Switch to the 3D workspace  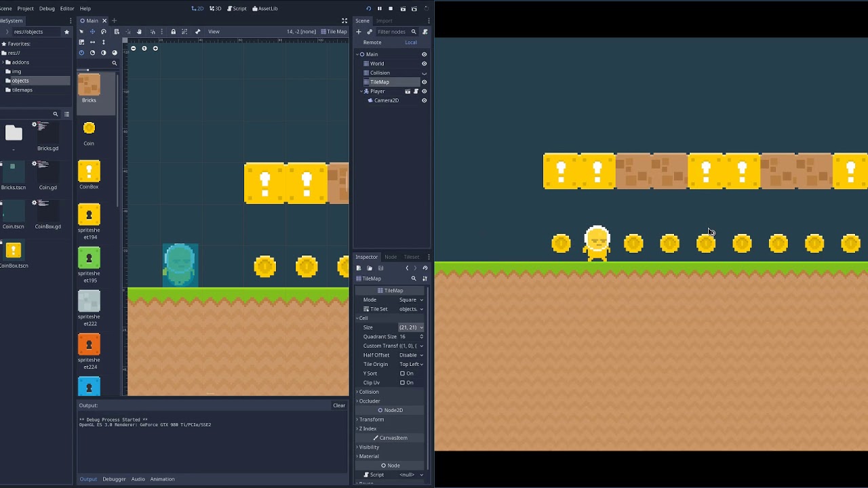tap(215, 9)
